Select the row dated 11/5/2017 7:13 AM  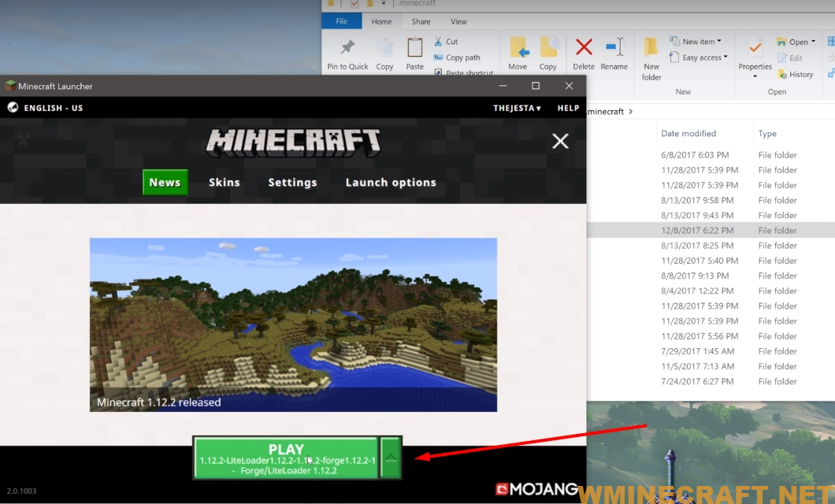coord(711,366)
